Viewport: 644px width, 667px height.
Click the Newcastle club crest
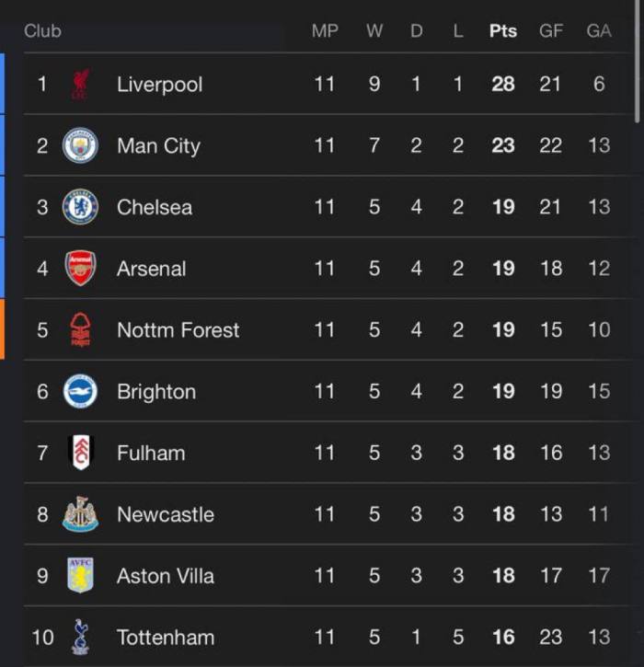(80, 514)
